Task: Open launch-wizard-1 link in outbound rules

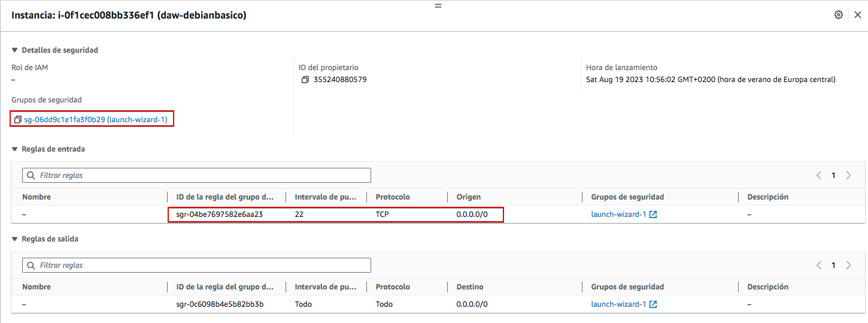Action: [618, 304]
